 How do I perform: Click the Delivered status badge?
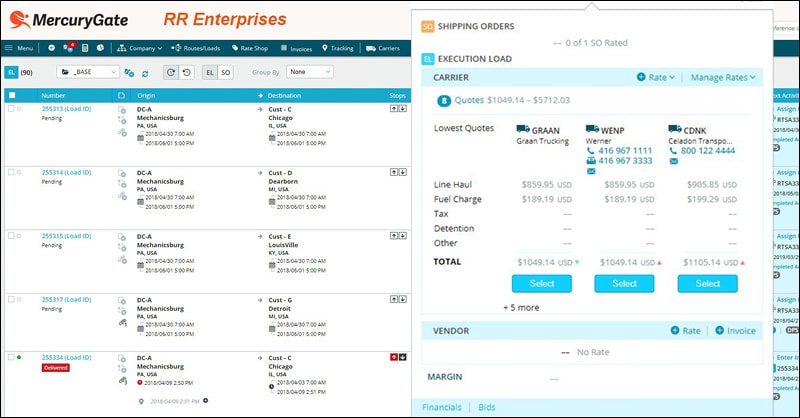coord(56,368)
